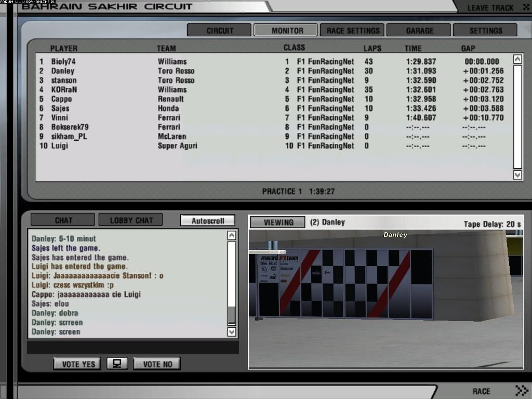Viewport: 532px width, 399px height.
Task: Click chat line "Sajes left the game."
Action: tap(65, 248)
